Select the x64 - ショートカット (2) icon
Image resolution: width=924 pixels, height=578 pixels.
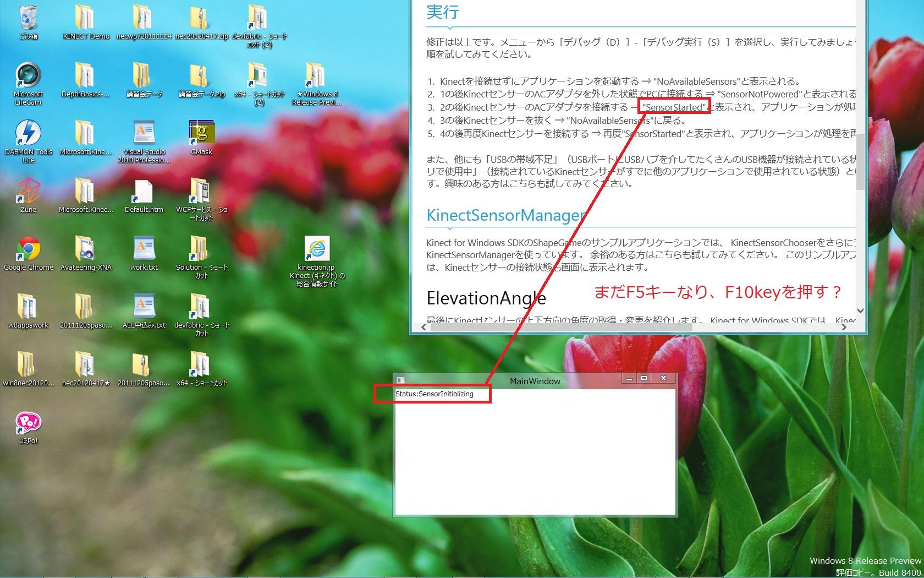coord(259,84)
